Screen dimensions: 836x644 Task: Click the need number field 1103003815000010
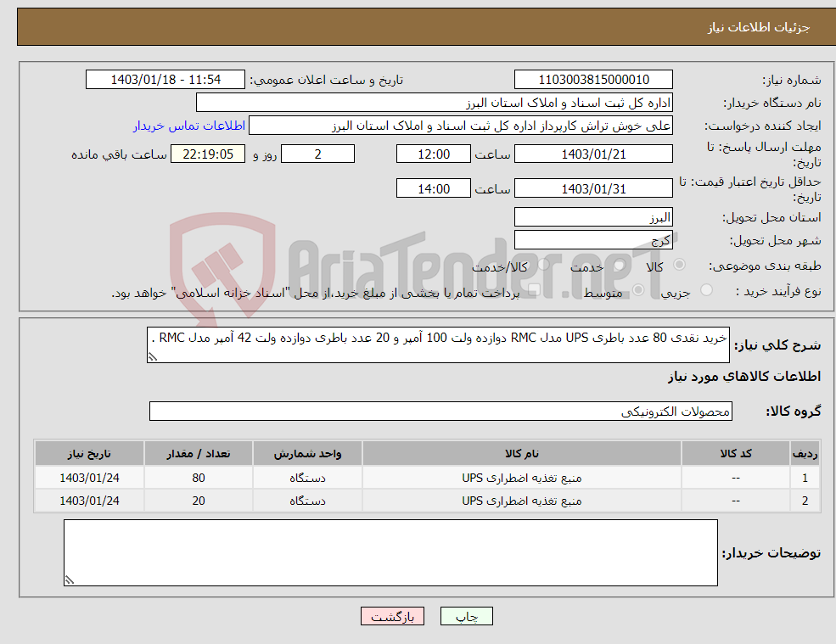tap(593, 80)
